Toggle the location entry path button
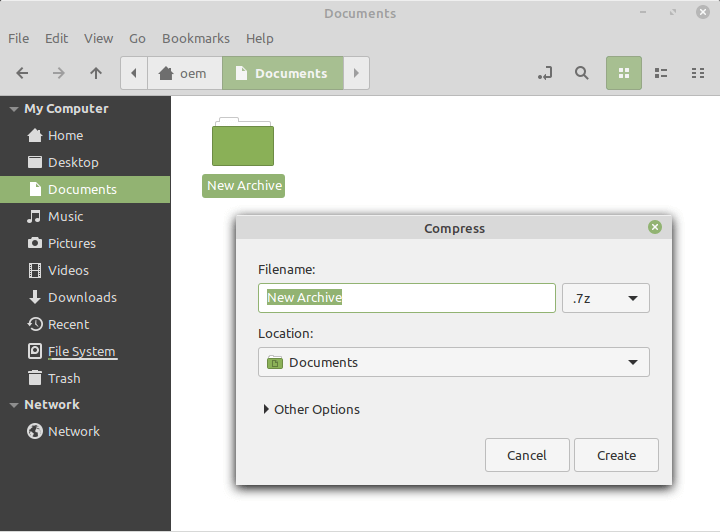This screenshot has height=532, width=720. pos(544,73)
